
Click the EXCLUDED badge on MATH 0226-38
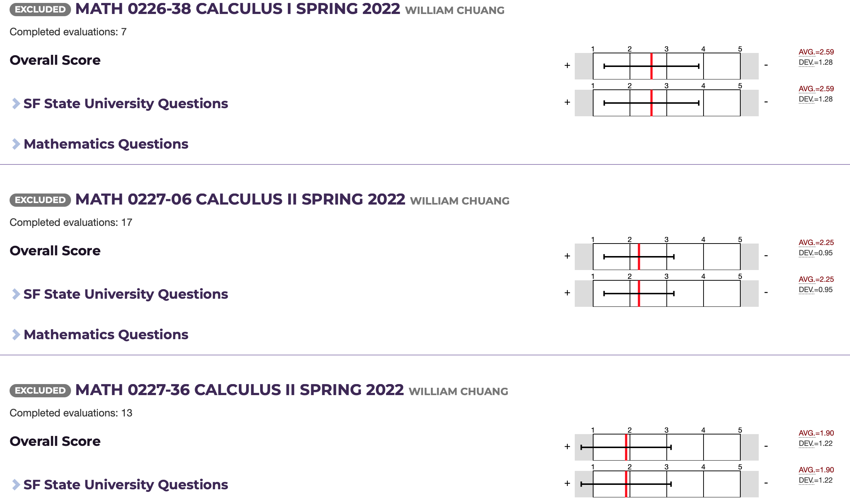[39, 10]
